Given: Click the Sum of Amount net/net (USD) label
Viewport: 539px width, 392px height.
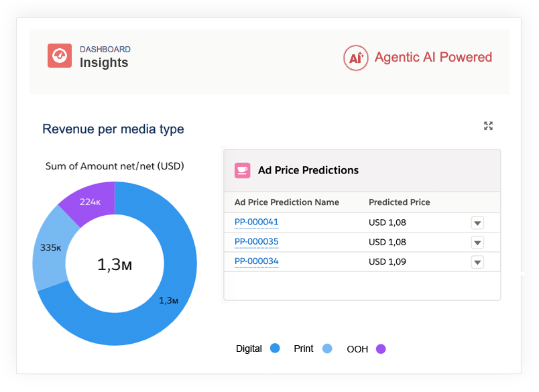Looking at the screenshot, I should (115, 166).
